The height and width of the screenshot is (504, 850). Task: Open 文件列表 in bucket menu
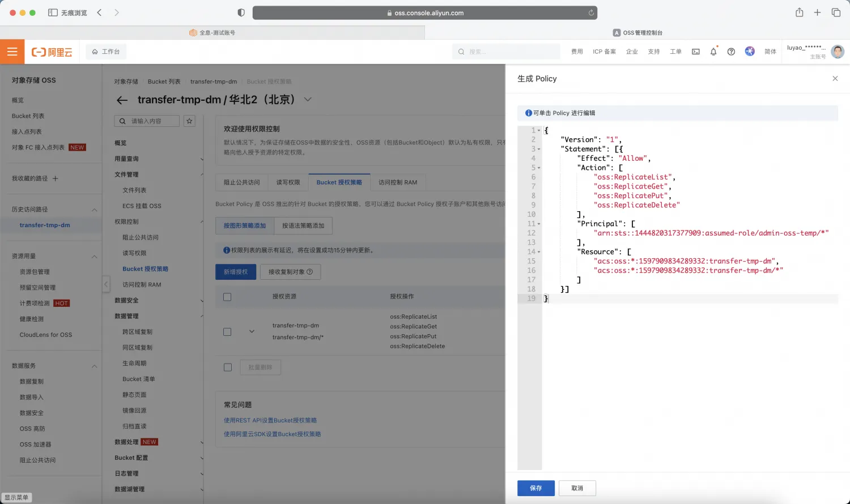(x=134, y=190)
